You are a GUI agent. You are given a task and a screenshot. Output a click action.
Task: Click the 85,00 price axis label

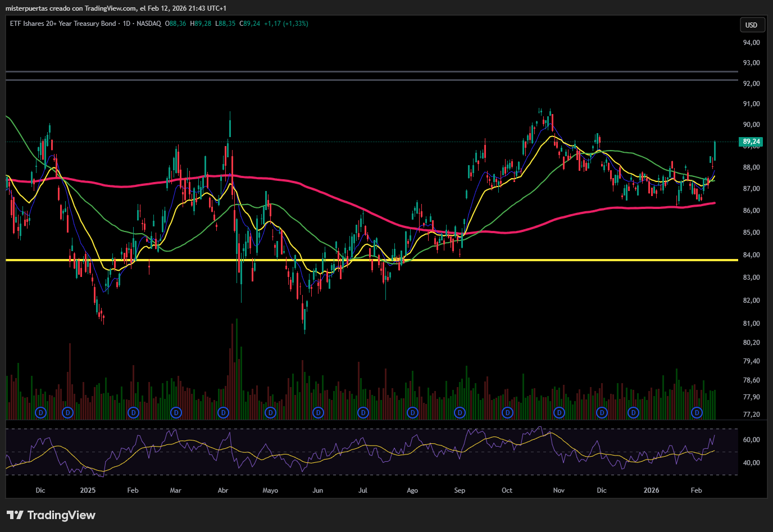[x=751, y=232]
